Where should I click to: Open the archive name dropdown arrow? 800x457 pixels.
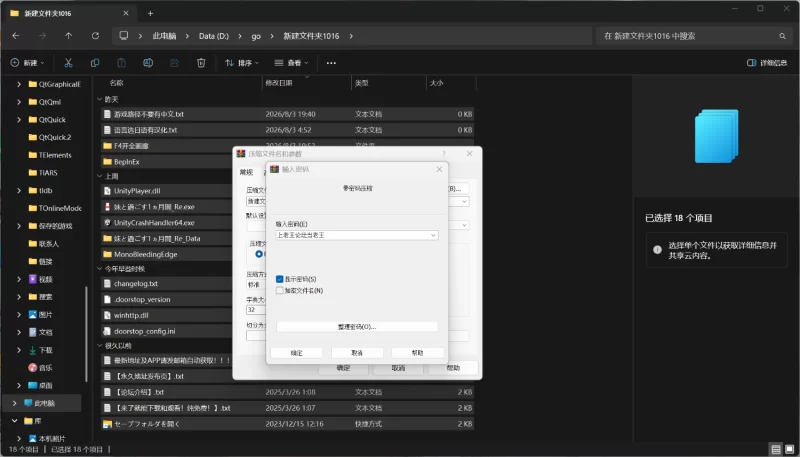click(464, 201)
